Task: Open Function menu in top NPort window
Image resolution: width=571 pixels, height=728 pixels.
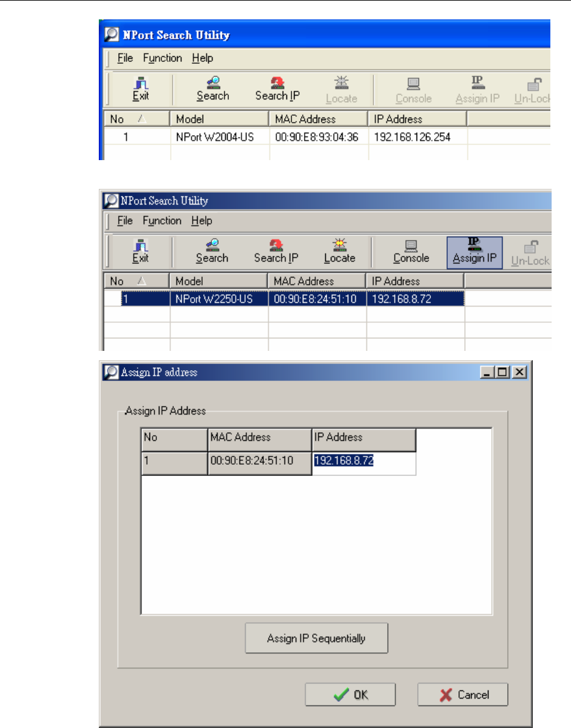Action: pos(163,58)
